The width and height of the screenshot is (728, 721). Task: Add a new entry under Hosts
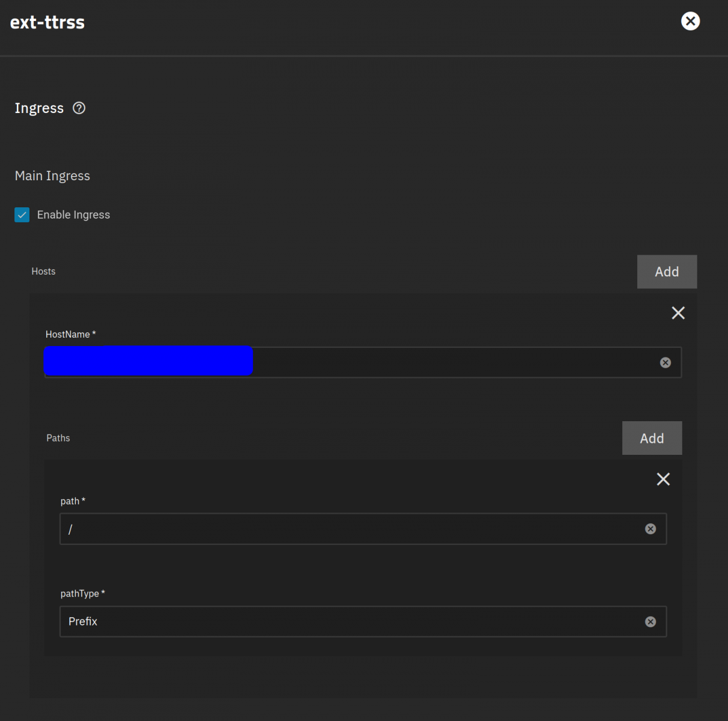(667, 272)
